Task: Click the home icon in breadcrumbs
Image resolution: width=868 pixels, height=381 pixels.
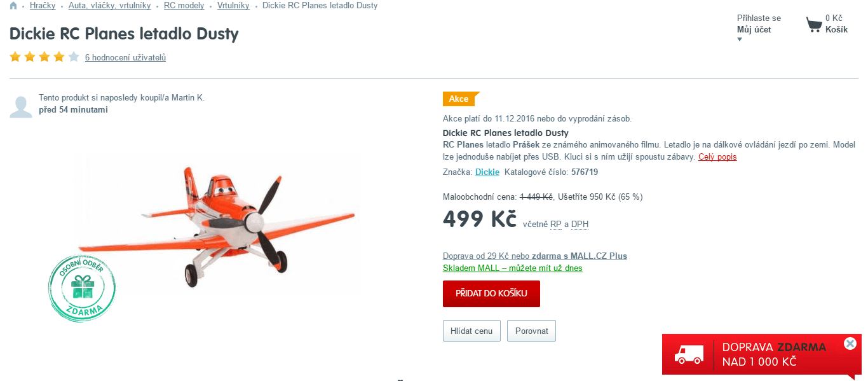Action: click(x=13, y=6)
